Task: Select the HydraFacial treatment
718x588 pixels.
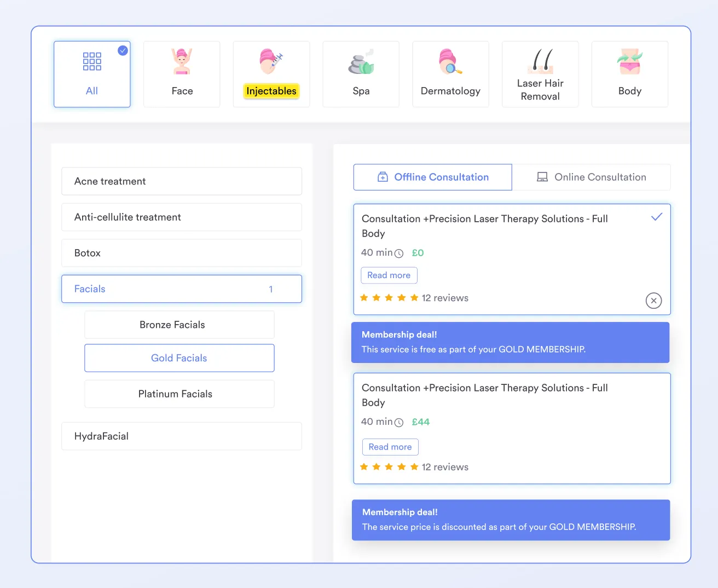Action: pos(182,436)
